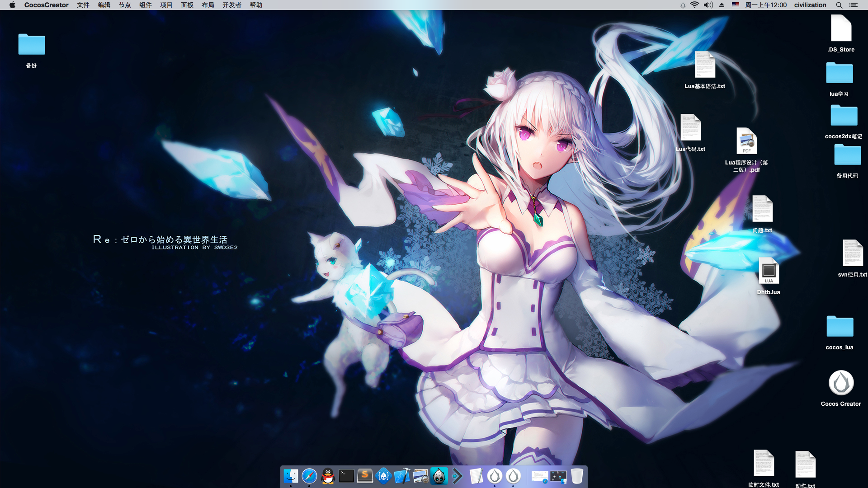
Task: Open Finder from the Dock
Action: 291,476
